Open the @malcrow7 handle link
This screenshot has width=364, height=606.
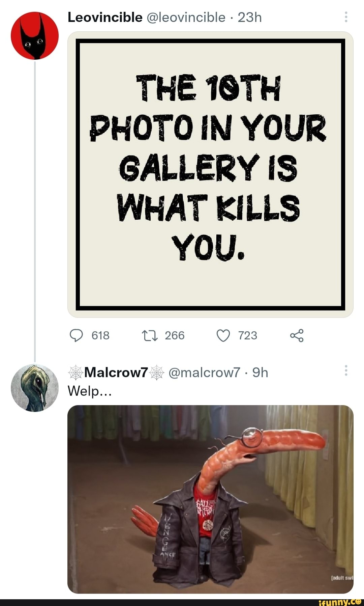tap(204, 373)
